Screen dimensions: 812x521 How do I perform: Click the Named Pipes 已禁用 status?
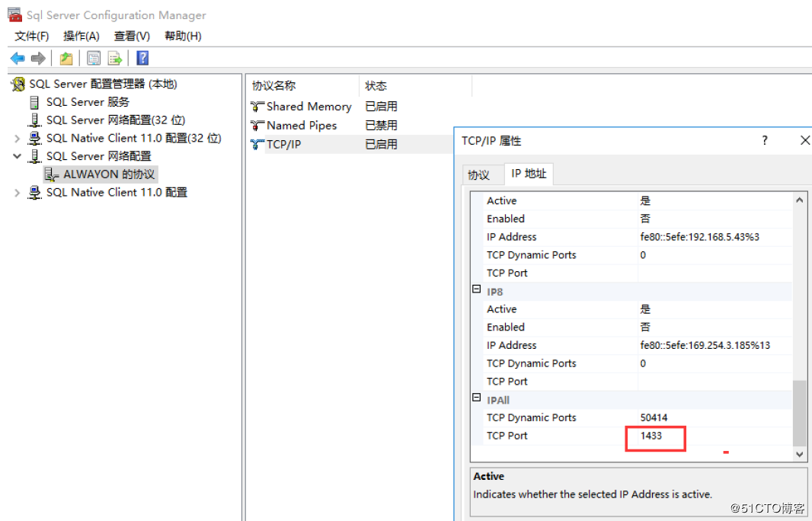point(381,126)
